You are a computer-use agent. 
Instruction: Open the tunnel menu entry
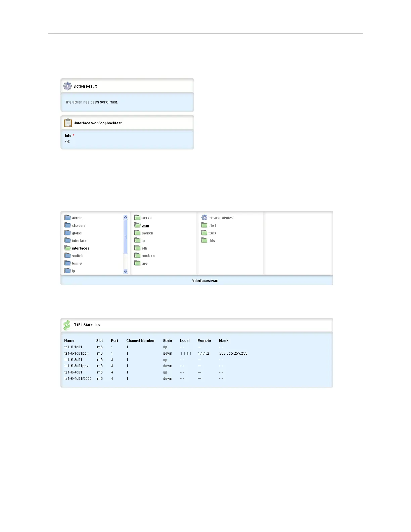[77, 263]
